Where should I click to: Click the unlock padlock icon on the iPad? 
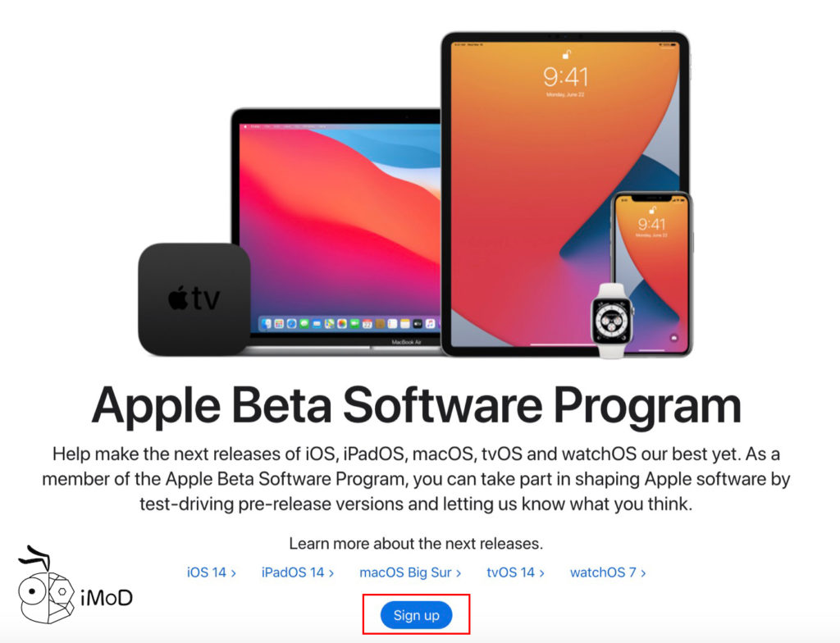click(566, 54)
